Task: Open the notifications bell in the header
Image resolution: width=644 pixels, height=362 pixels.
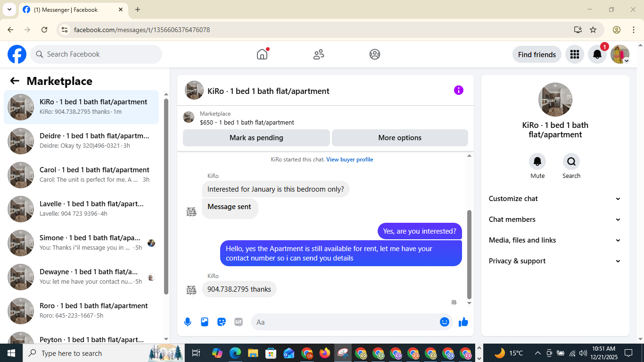Action: [x=597, y=54]
